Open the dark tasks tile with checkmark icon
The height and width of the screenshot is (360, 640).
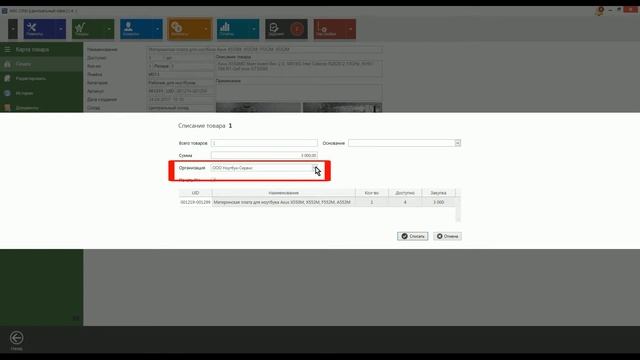point(287,29)
